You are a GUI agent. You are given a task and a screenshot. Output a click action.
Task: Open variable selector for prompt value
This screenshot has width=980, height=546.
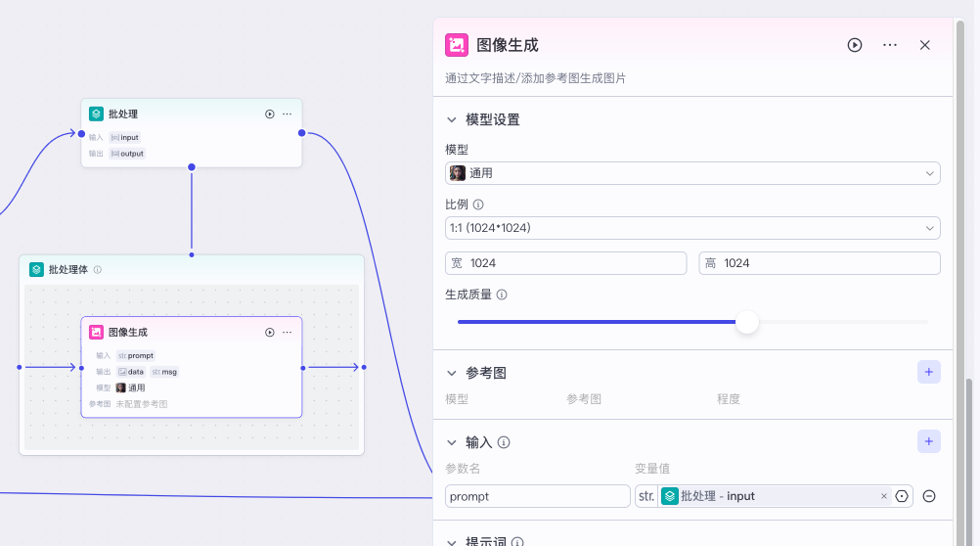pyautogui.click(x=902, y=496)
